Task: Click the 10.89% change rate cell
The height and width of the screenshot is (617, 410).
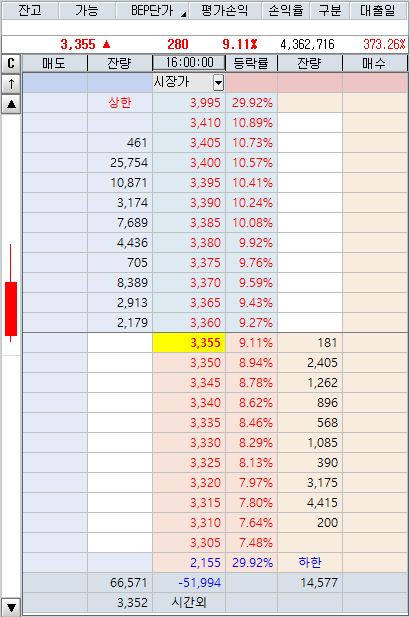Action: tap(252, 123)
